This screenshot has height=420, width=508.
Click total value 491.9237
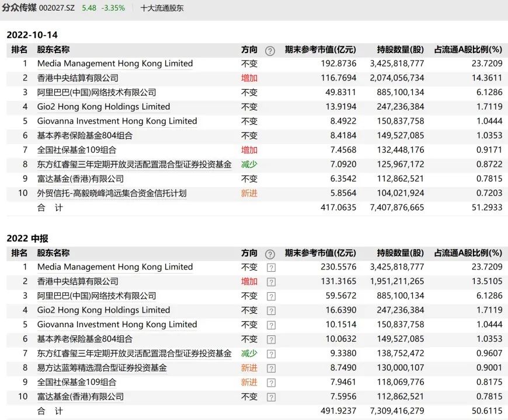coord(339,411)
